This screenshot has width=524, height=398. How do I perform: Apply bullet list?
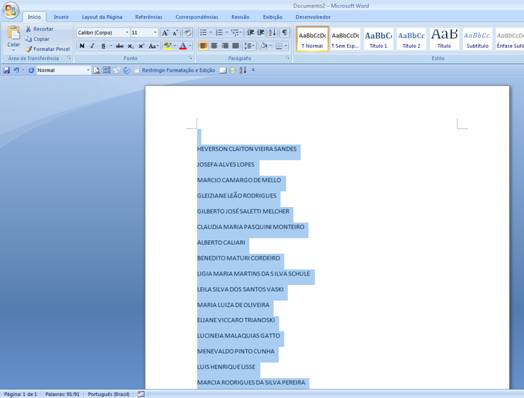[203, 32]
